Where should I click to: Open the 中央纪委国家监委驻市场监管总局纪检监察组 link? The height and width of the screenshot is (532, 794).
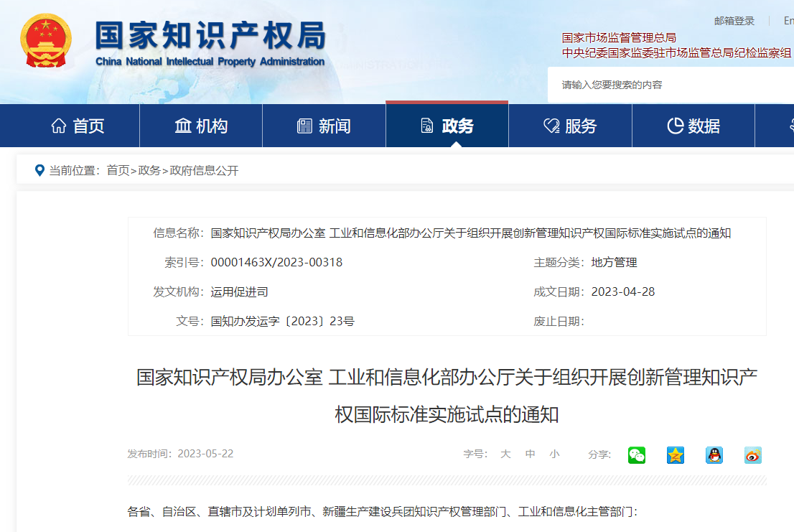(x=676, y=52)
